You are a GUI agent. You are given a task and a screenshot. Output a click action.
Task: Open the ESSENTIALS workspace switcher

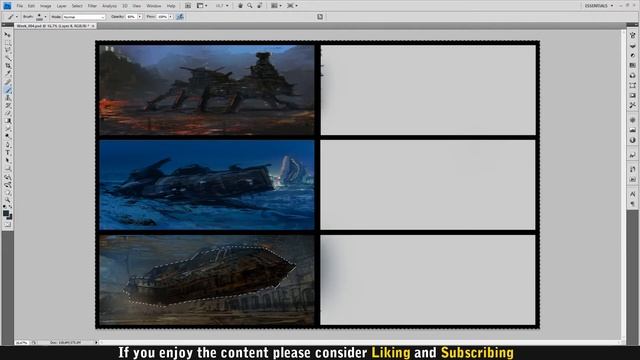click(599, 6)
